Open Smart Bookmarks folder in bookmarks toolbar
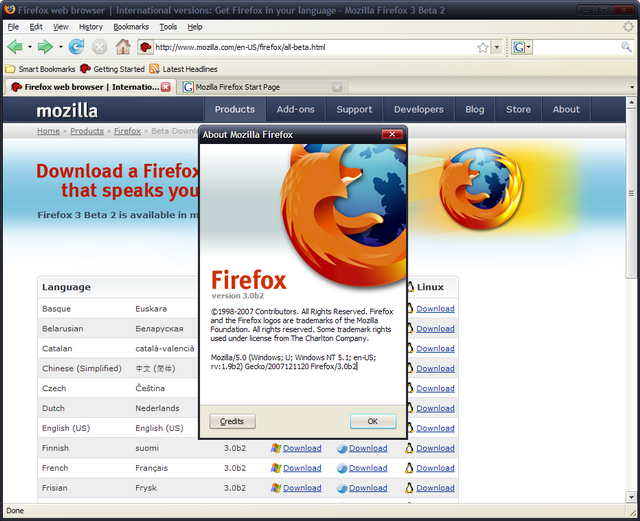The height and width of the screenshot is (521, 640). (40, 69)
